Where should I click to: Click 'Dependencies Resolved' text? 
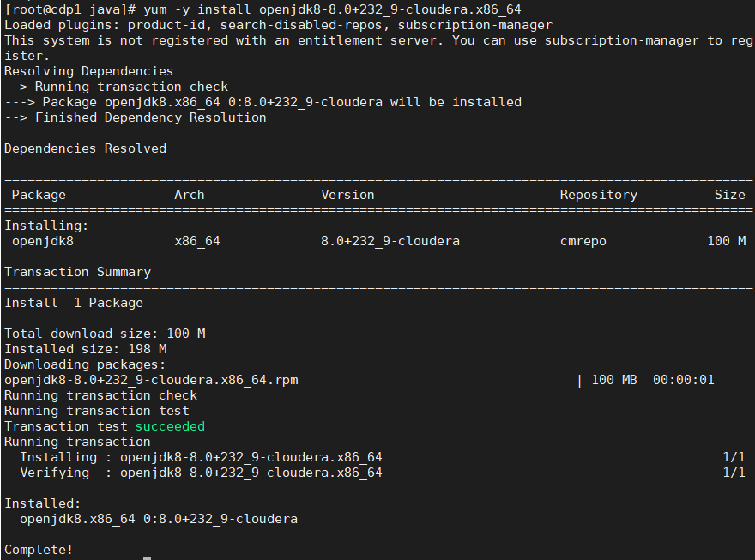coord(85,148)
